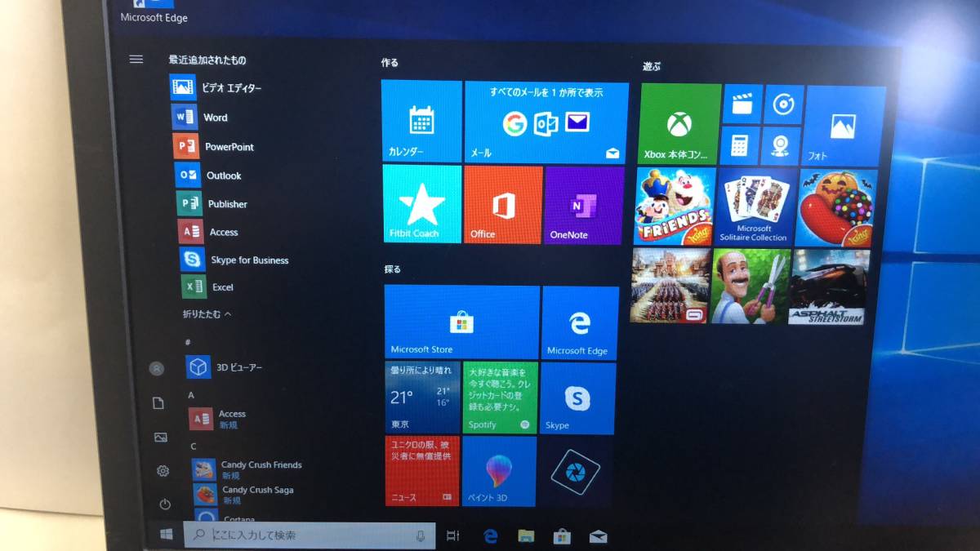This screenshot has height=551, width=980.
Task: Collapse the recently added list with 折りたたむ
Action: [207, 313]
